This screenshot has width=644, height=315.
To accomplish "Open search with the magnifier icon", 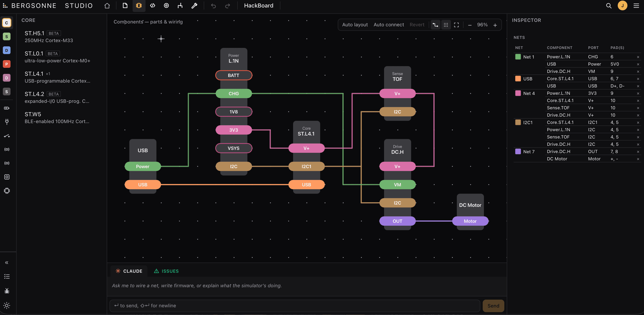I will coord(609,5).
